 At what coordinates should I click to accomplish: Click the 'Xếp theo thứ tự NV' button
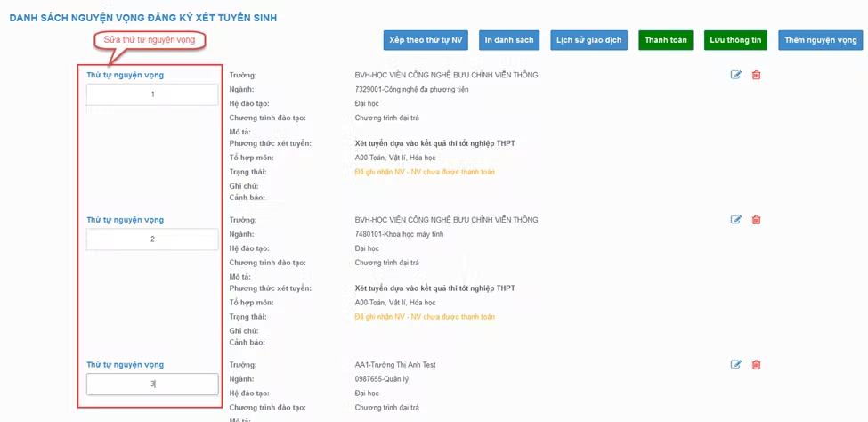coord(426,40)
